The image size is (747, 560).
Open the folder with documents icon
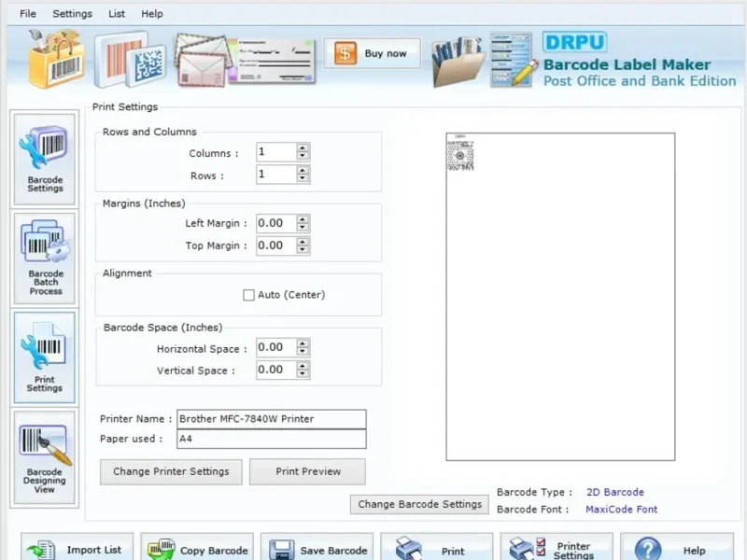(458, 62)
